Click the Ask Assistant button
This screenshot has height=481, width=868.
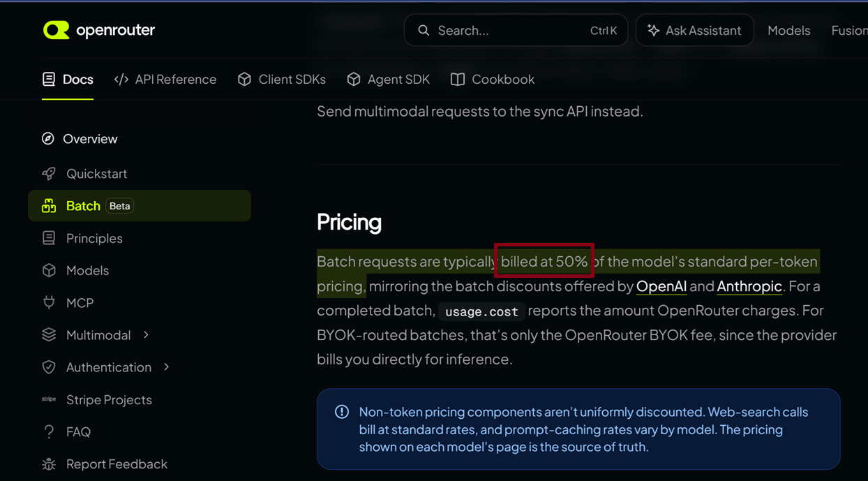695,31
